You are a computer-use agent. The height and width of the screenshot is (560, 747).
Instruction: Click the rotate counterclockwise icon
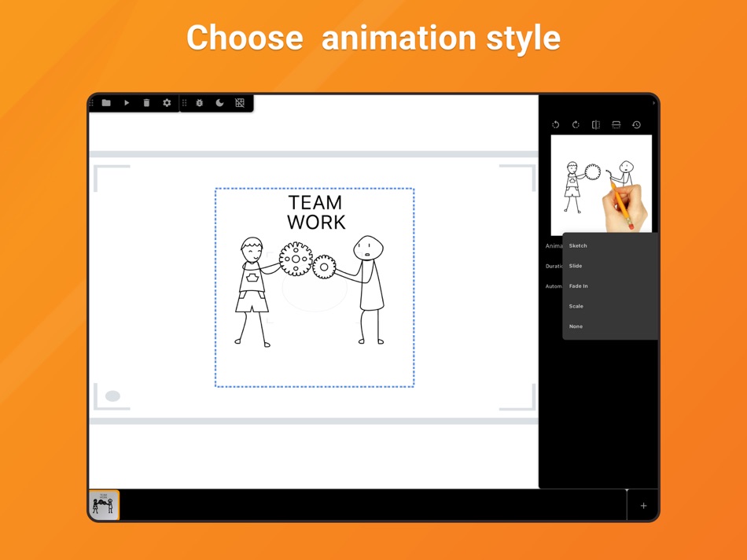pos(555,125)
